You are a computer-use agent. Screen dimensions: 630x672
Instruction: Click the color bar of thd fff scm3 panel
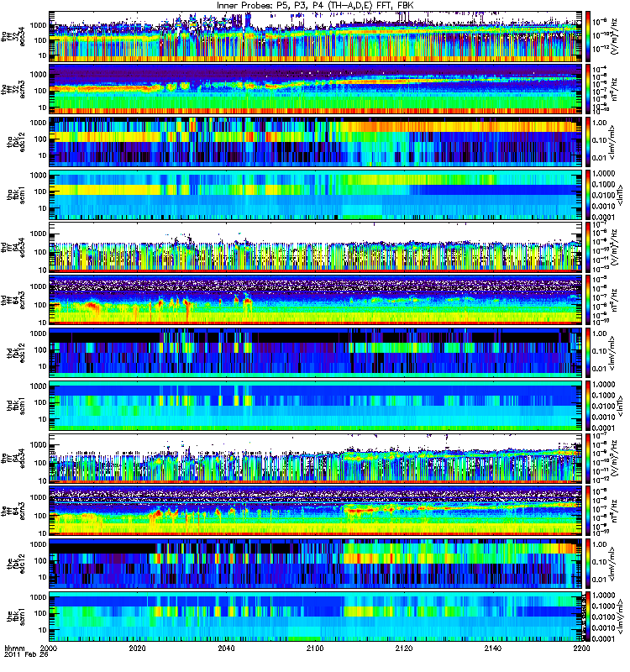point(588,300)
